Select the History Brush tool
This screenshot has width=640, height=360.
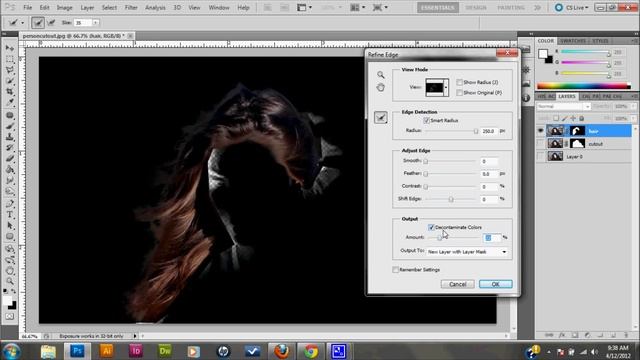pos(10,148)
